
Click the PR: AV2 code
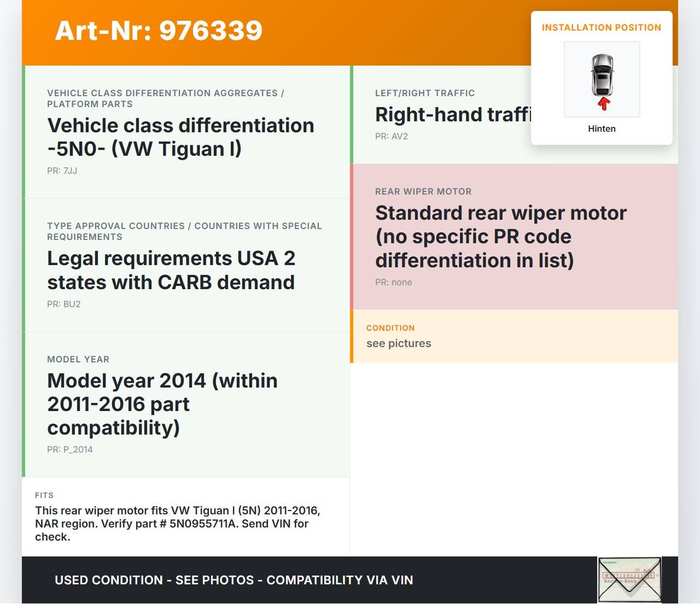(x=392, y=136)
